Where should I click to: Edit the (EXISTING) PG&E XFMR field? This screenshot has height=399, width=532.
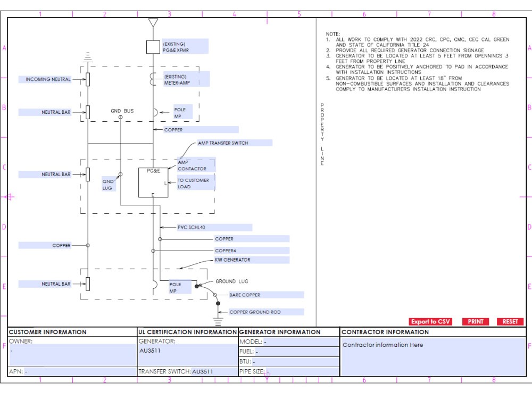[x=185, y=46]
